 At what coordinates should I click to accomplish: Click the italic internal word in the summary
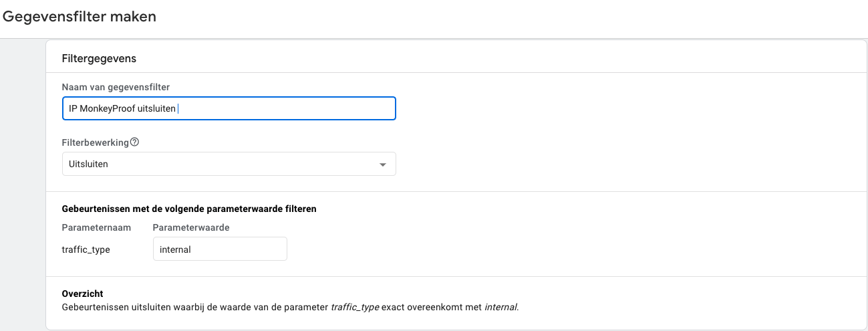[500, 308]
